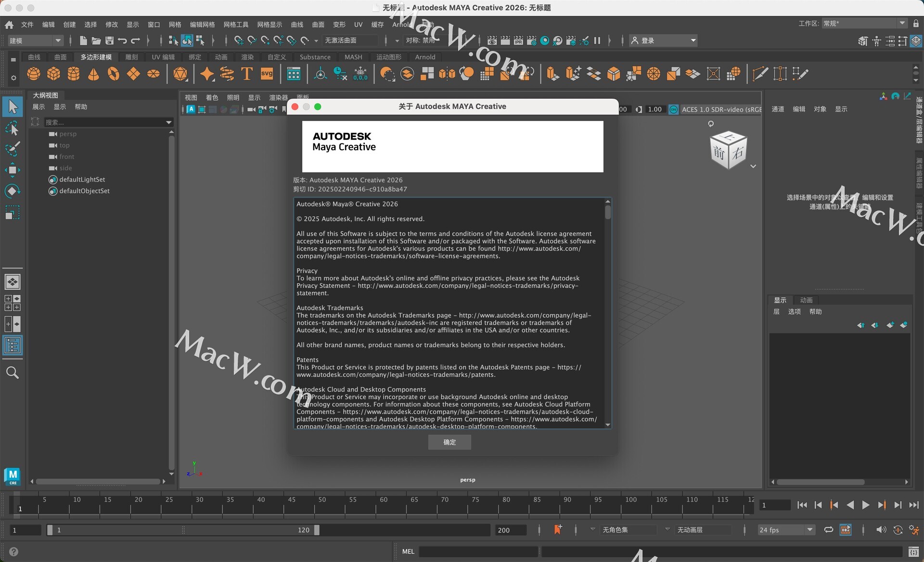Screen dimensions: 924x562
Task: Expand the view cube chevron menu
Action: point(753,166)
